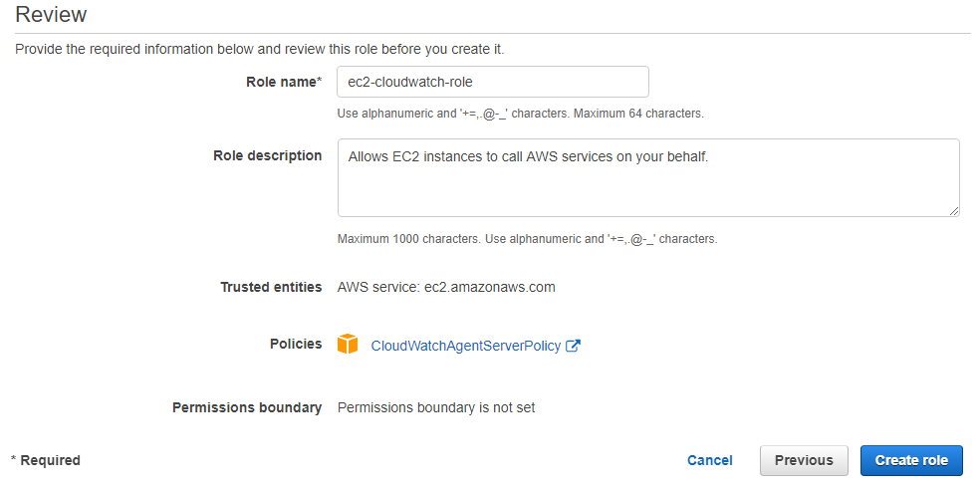This screenshot has height=493, width=980.
Task: Click inside the Role description text area
Action: [648, 178]
